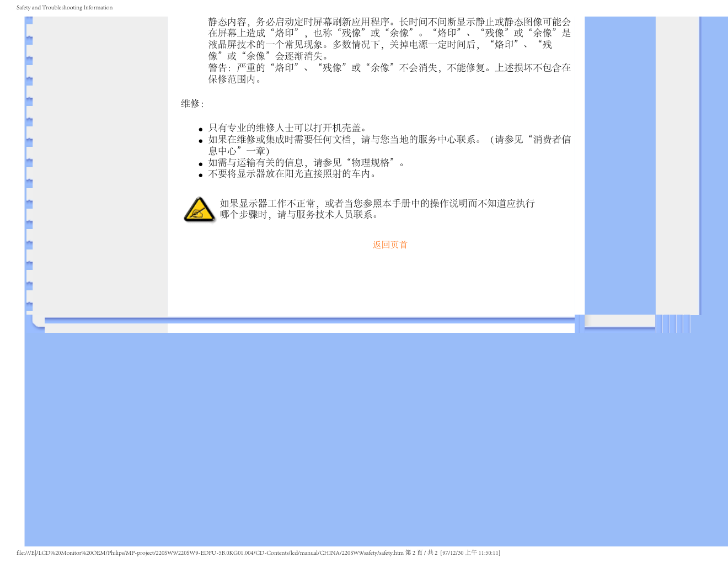
Task: Click the line starting with 液晶屏技术
Action: pyautogui.click(x=380, y=45)
